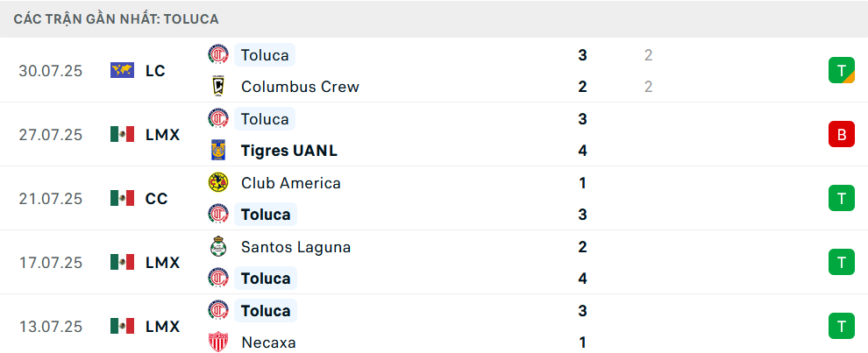Screen dimensions: 868x353
Task: Click the Mexico flag in 13.07.25 row
Action: coord(123,325)
